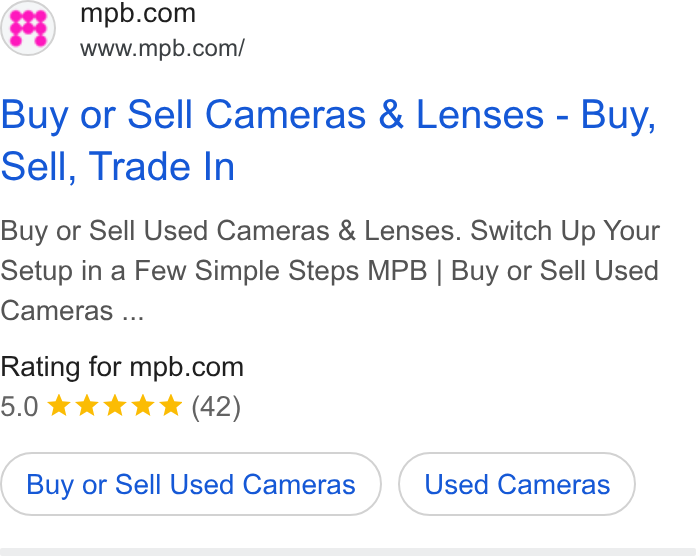Viewport: 696px width, 556px height.
Task: Click the pink MPB favicon logo
Action: tap(28, 28)
